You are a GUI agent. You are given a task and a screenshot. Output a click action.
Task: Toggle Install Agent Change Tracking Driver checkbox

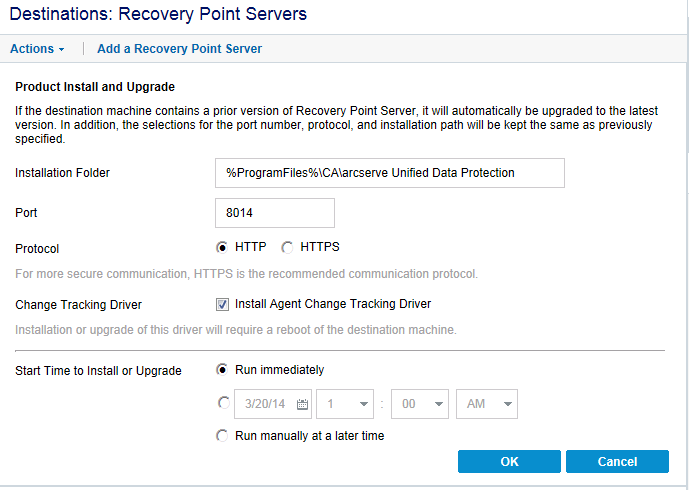[x=222, y=304]
